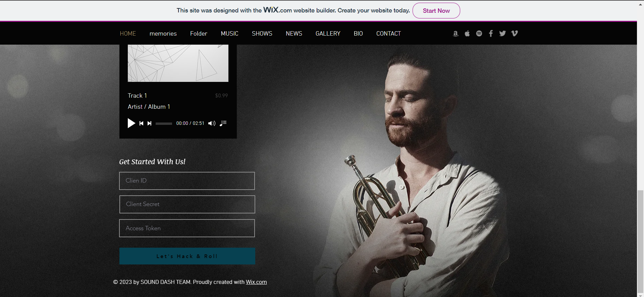Image resolution: width=644 pixels, height=297 pixels.
Task: Open the Spotify icon
Action: pyautogui.click(x=479, y=34)
